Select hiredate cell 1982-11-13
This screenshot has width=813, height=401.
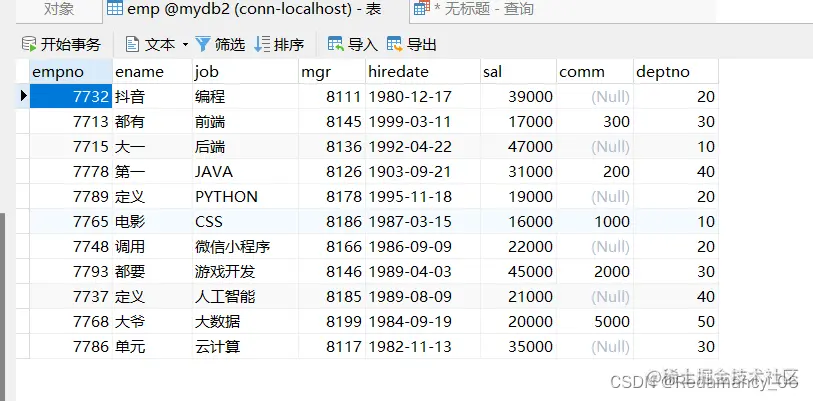pyautogui.click(x=423, y=346)
